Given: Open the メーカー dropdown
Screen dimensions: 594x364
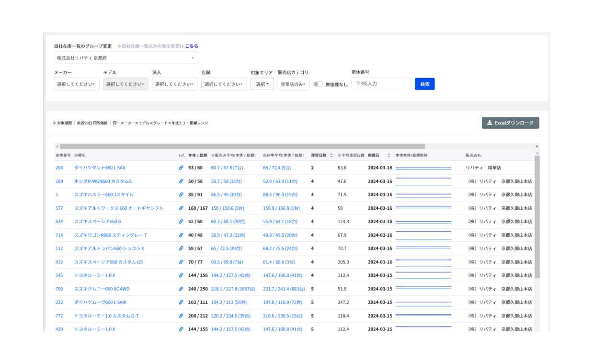Looking at the screenshot, I should click(x=77, y=84).
